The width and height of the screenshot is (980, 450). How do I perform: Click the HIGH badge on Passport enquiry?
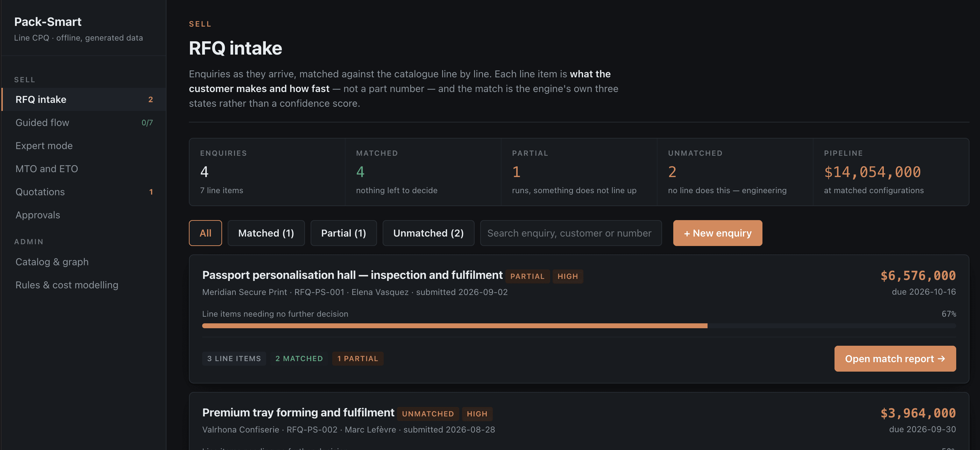point(568,276)
